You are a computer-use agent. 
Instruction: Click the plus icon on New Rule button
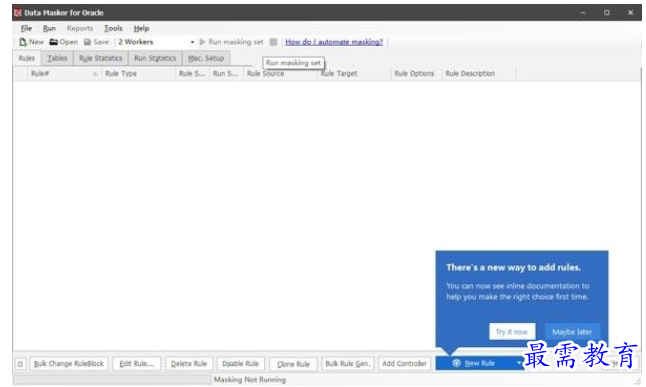coord(456,363)
